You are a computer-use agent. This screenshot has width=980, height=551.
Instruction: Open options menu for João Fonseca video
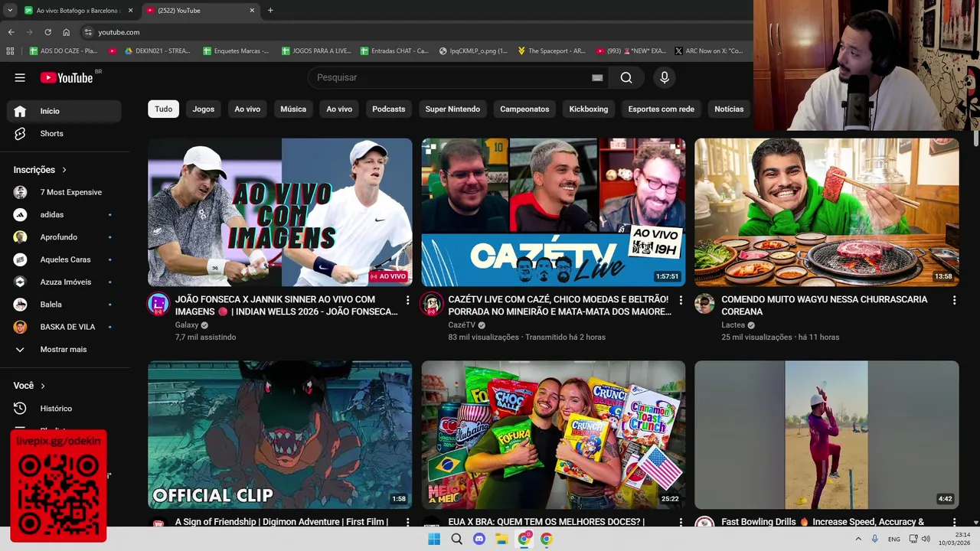(x=407, y=300)
